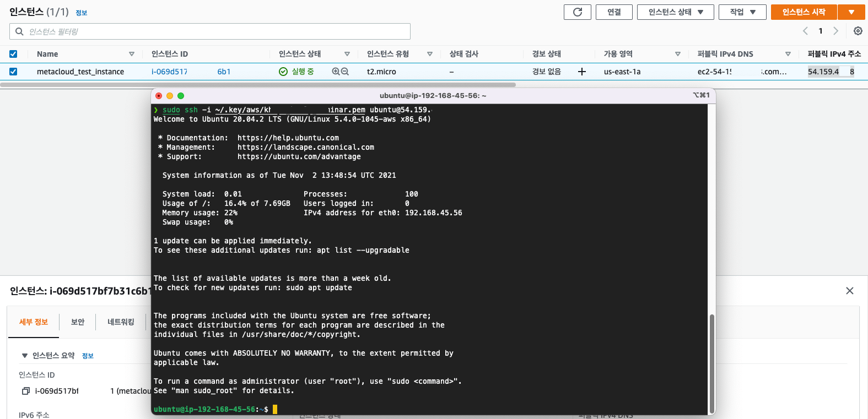868x419 pixels.
Task: Maximize terminal window with green button
Action: click(181, 95)
